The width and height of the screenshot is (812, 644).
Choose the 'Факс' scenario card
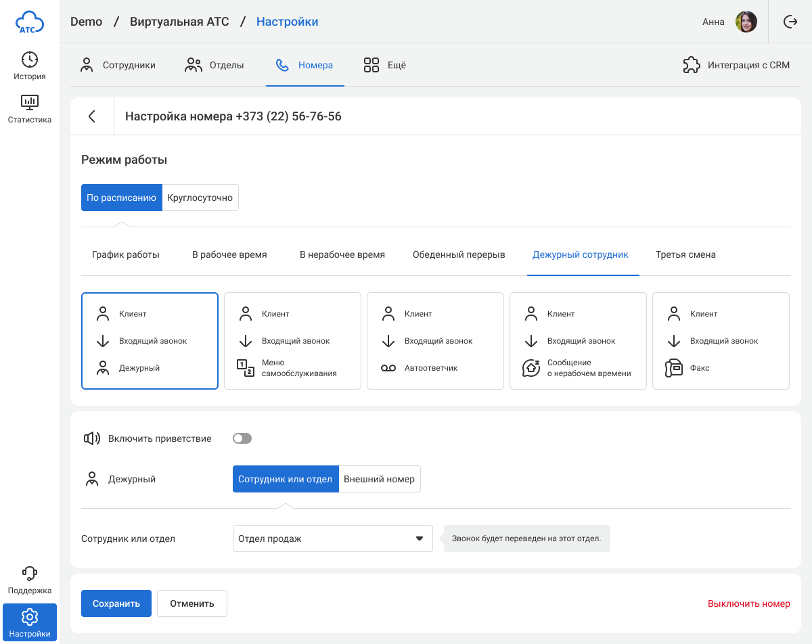[721, 341]
